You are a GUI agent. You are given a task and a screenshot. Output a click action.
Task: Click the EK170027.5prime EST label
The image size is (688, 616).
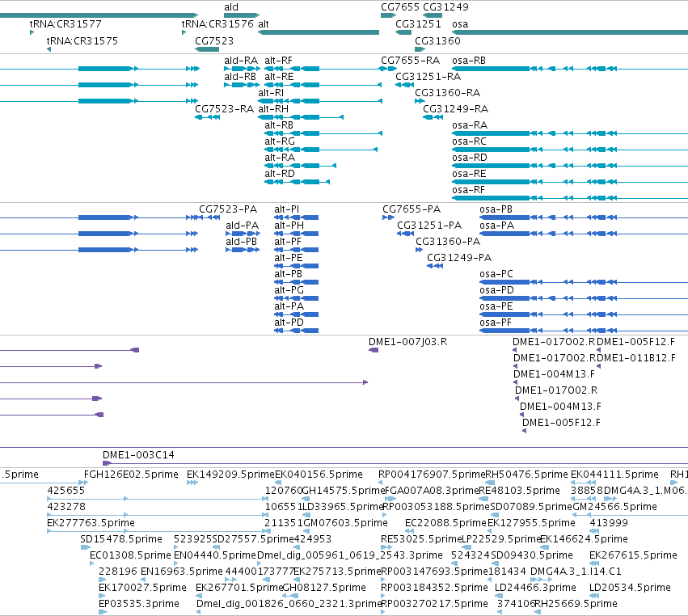pos(142,588)
